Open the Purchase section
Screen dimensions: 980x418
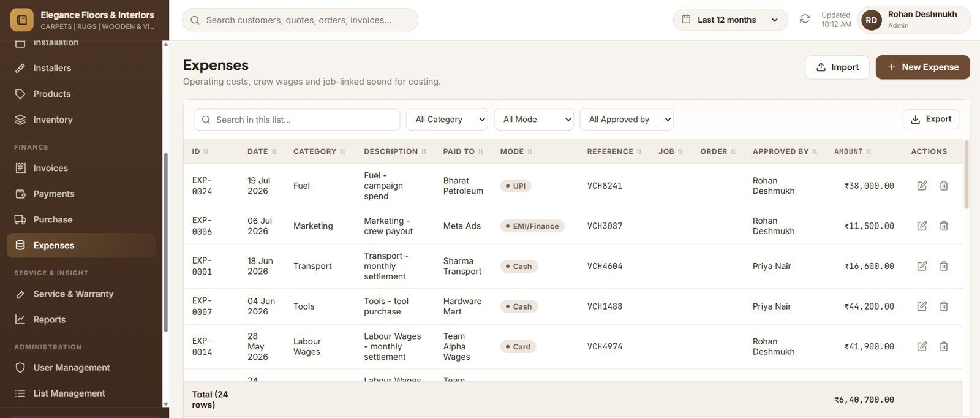81,219
